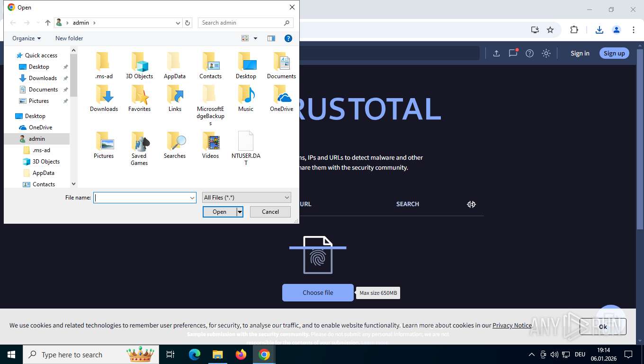
Task: Click the navigation pane scrollbar down arrow
Action: click(x=73, y=184)
